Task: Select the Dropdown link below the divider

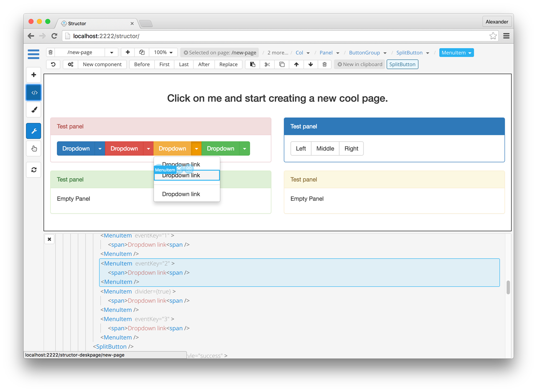Action: [x=187, y=194]
